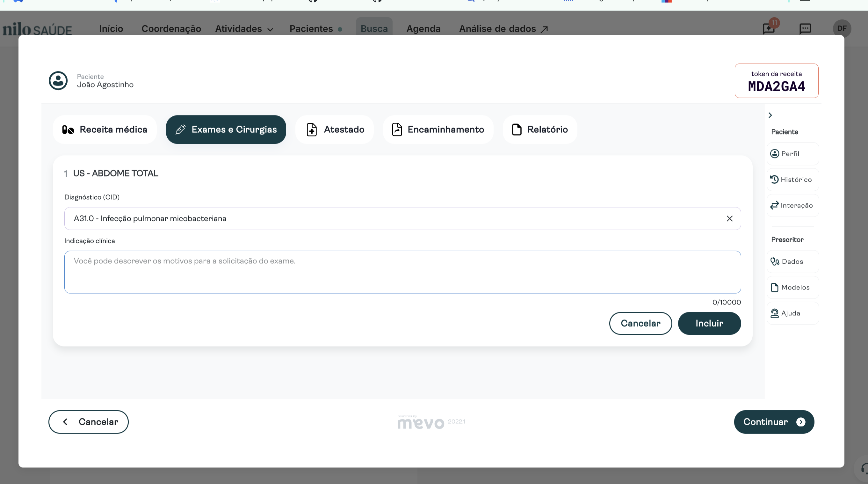Select the Atestado prescription type
868x484 pixels.
334,129
